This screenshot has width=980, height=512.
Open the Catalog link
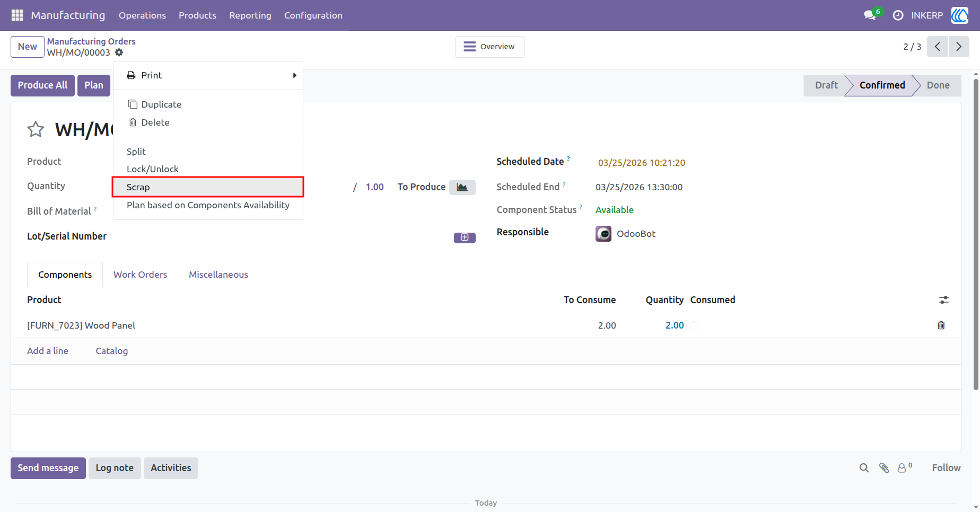[111, 351]
